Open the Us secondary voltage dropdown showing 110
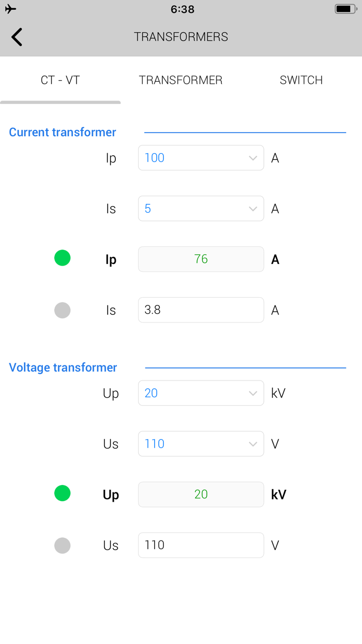This screenshot has width=362, height=644. (201, 444)
